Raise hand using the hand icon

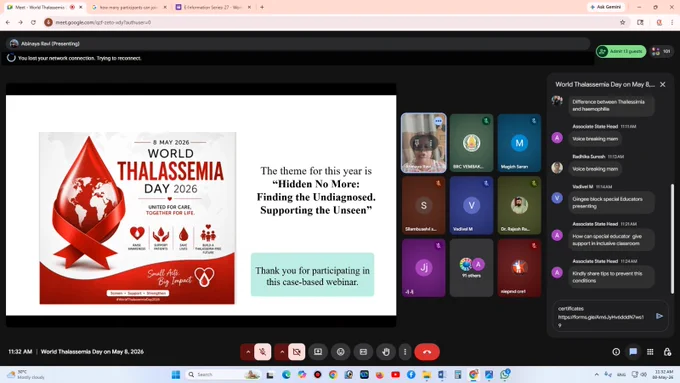(386, 352)
